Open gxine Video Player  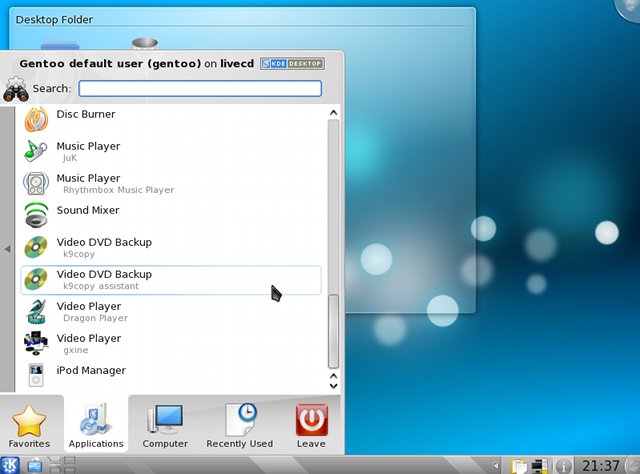pyautogui.click(x=171, y=344)
